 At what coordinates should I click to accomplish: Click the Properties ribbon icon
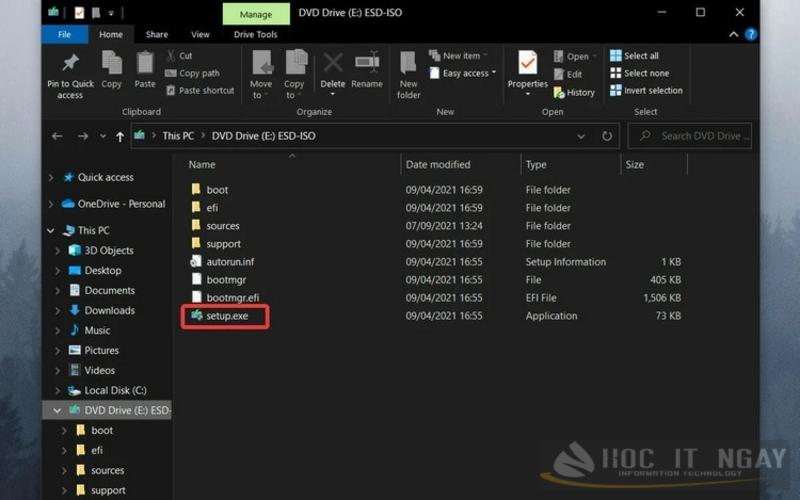(x=528, y=63)
